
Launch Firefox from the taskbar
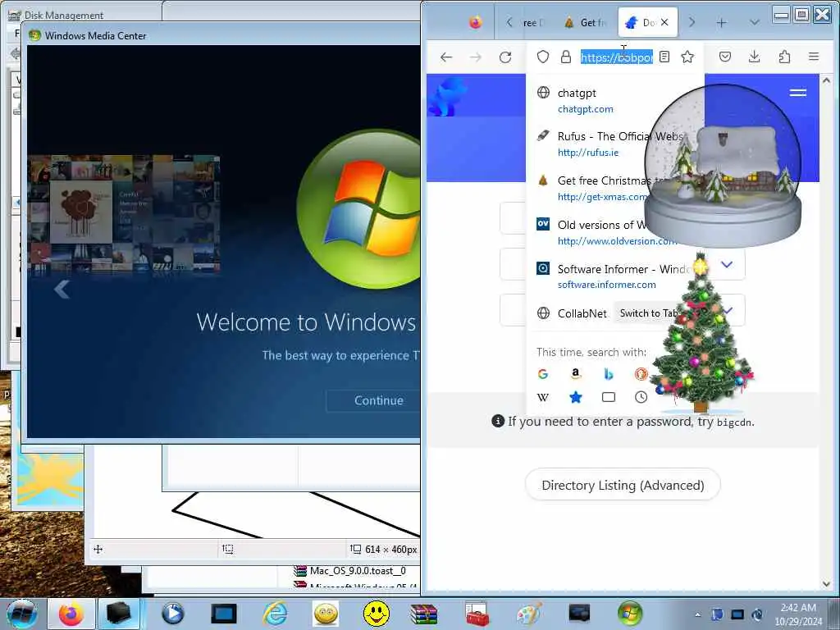click(x=71, y=614)
